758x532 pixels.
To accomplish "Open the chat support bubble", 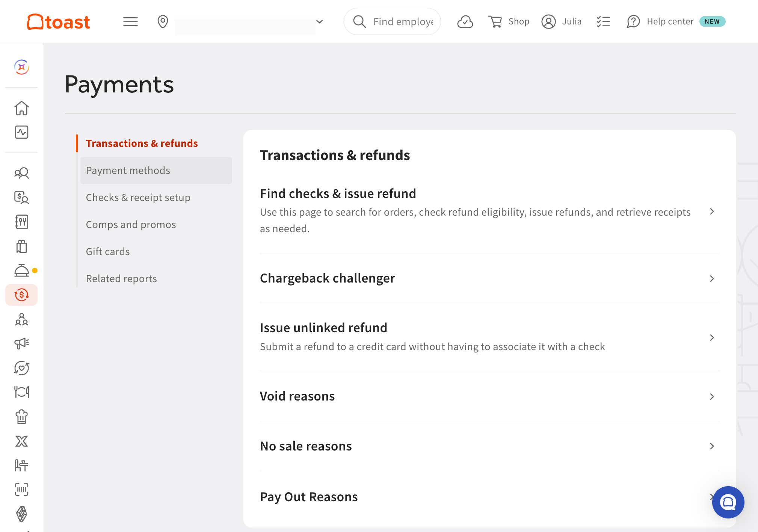I will 728,502.
